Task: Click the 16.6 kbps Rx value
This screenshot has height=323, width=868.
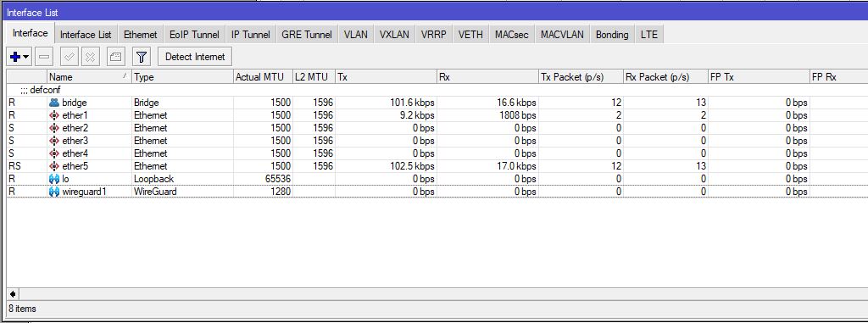Action: [x=516, y=103]
